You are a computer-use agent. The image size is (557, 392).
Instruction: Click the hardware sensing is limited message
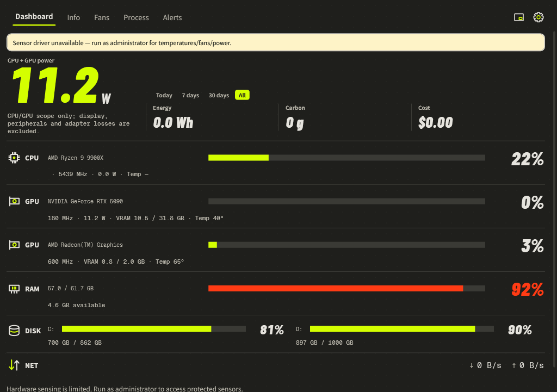pos(125,388)
